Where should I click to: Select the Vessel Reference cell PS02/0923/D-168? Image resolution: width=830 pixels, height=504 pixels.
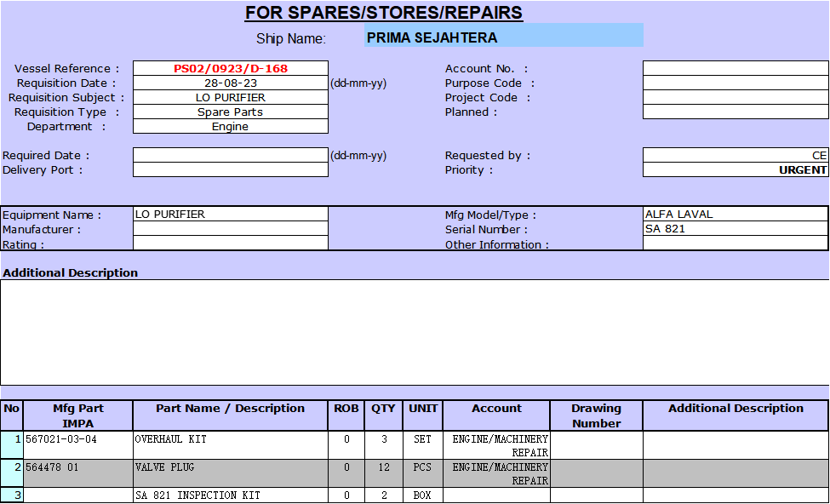point(230,69)
